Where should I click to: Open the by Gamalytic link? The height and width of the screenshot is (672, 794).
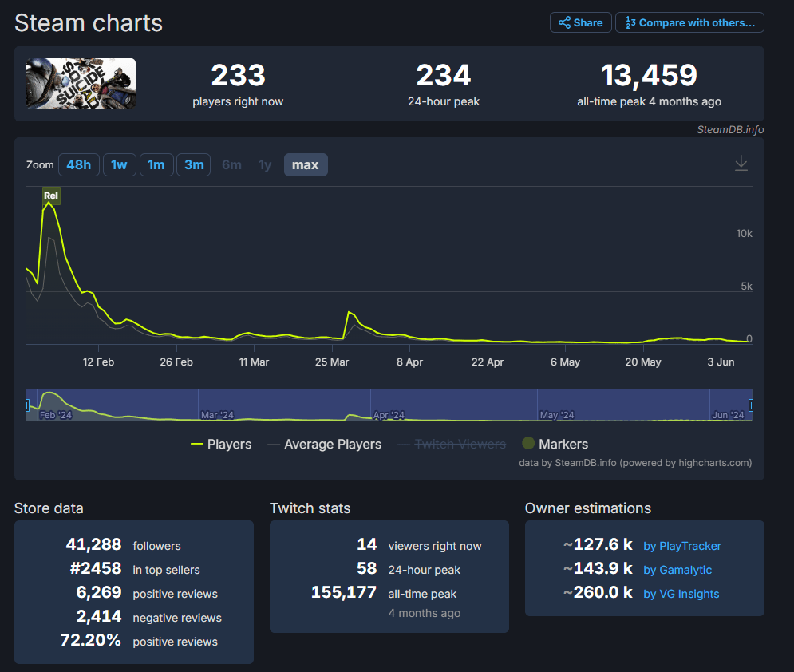[x=677, y=570]
